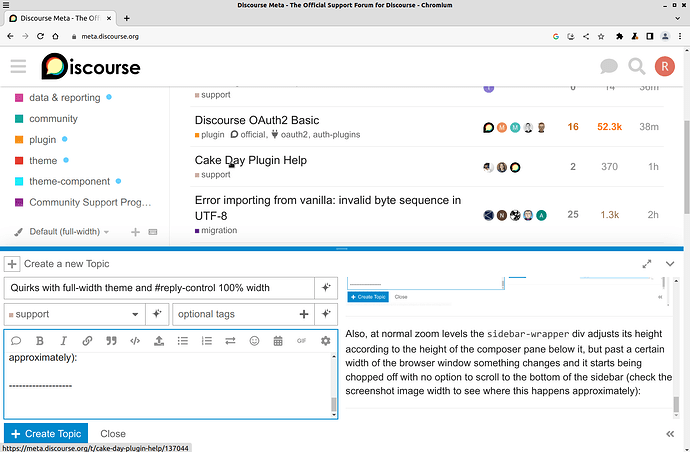690x452 pixels.
Task: Go to the browser home page
Action: point(55,37)
